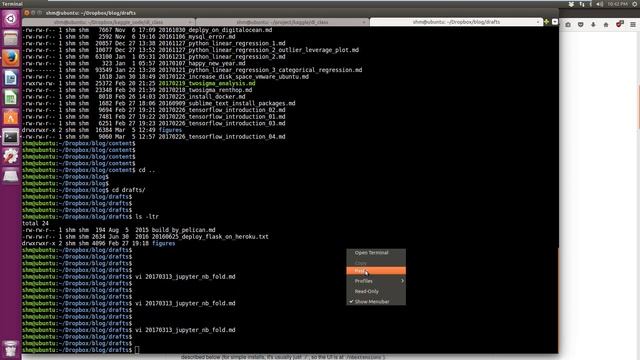The width and height of the screenshot is (640, 360).
Task: Click the Terminal label in top panel
Action: [x=12, y=4]
